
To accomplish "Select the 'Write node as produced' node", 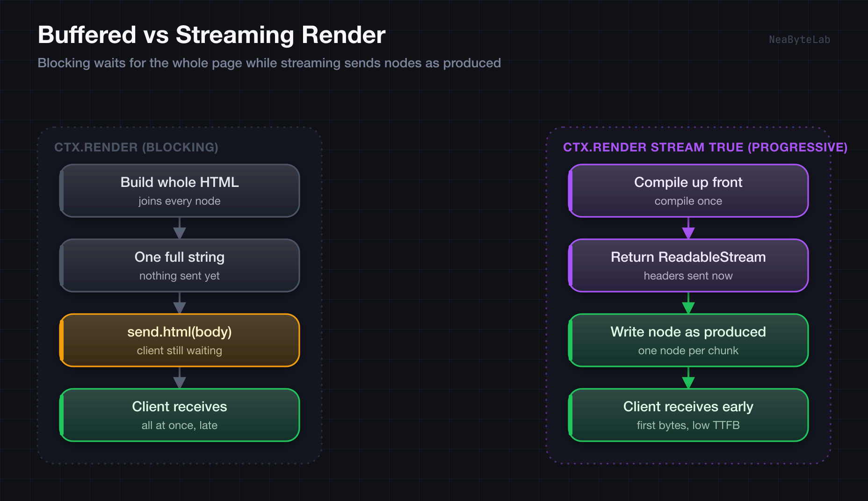I will click(x=688, y=340).
